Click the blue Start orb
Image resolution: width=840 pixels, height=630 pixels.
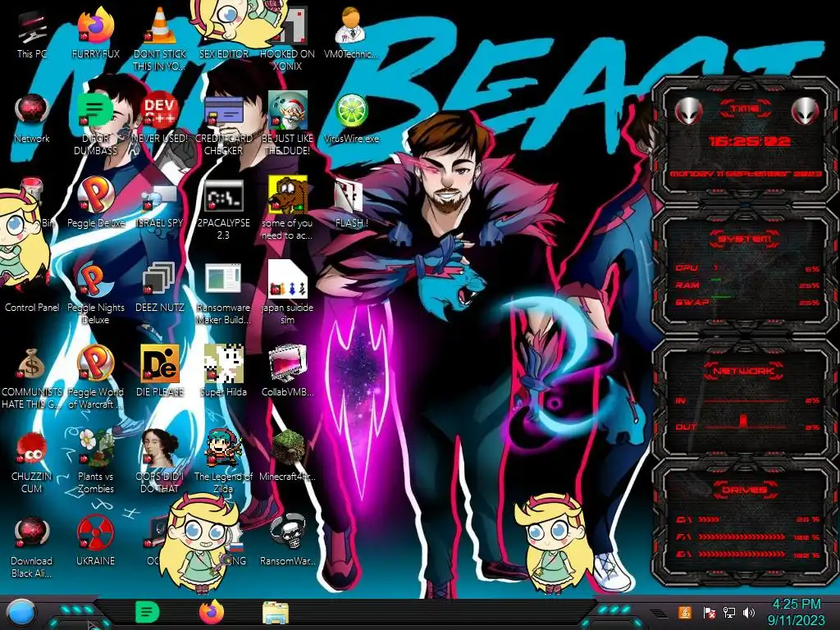[21, 612]
